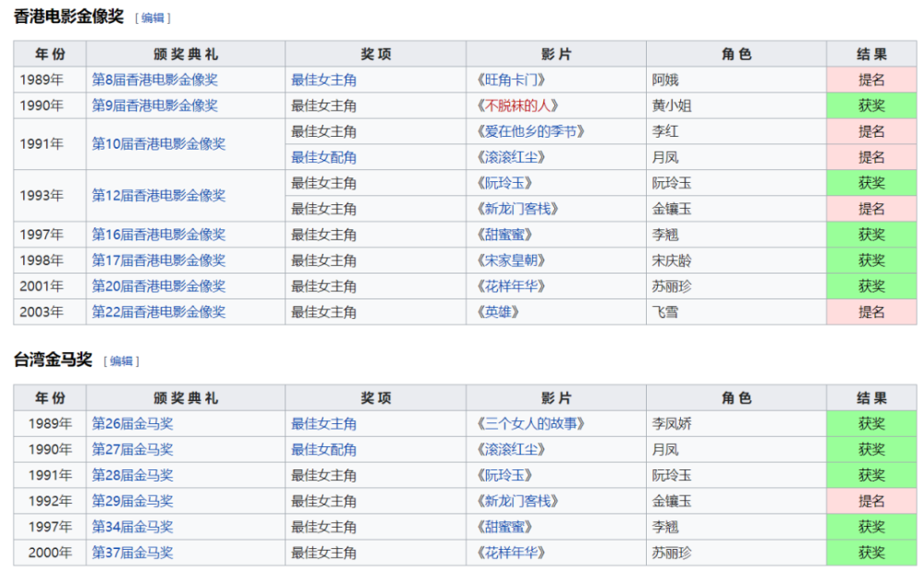Open the 第9届香港电影金像奖 link
This screenshot has height=572, width=924.
tap(155, 105)
